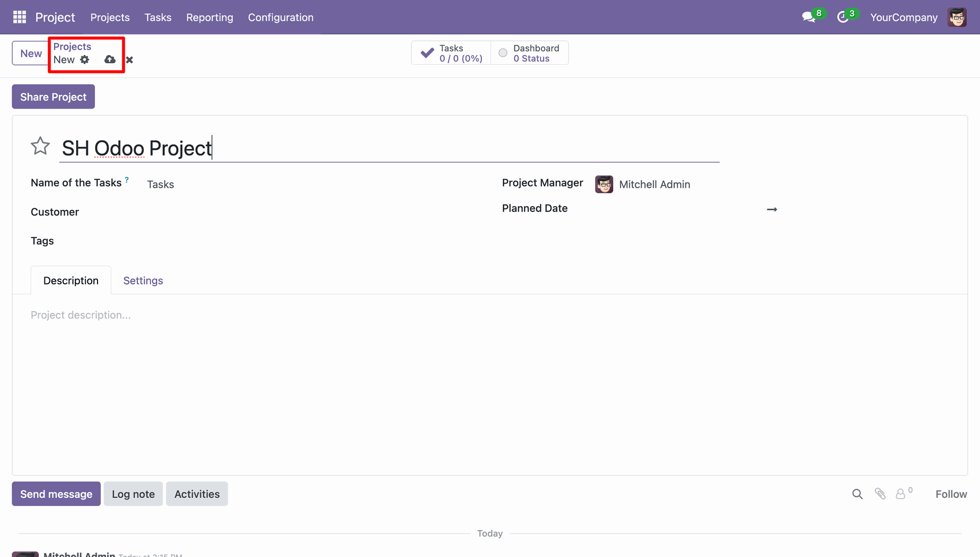Click the Share Project button
This screenshot has width=980, height=557.
pyautogui.click(x=53, y=97)
